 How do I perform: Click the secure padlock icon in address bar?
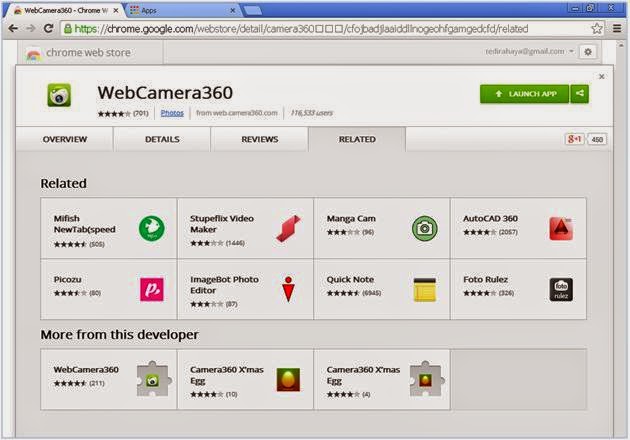(68, 29)
